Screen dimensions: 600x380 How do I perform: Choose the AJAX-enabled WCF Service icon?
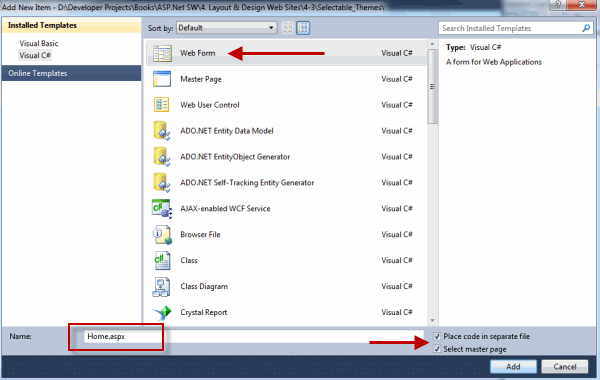(x=162, y=209)
